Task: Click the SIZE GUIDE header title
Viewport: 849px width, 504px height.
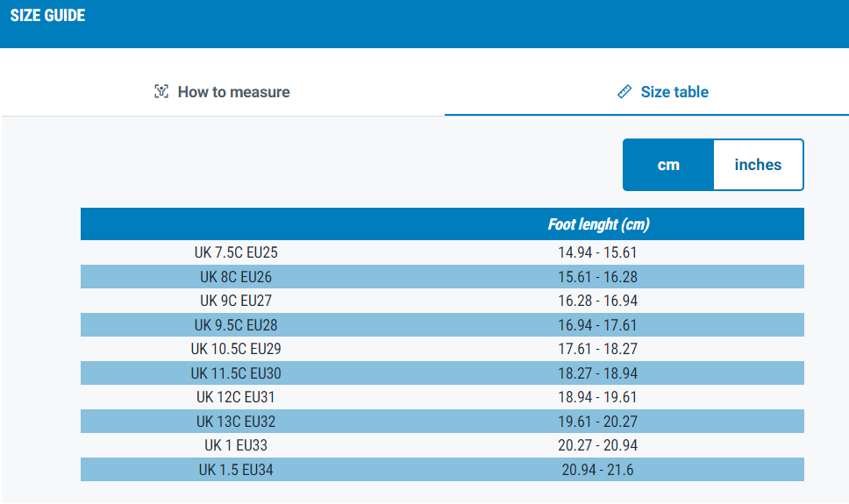Action: click(47, 15)
